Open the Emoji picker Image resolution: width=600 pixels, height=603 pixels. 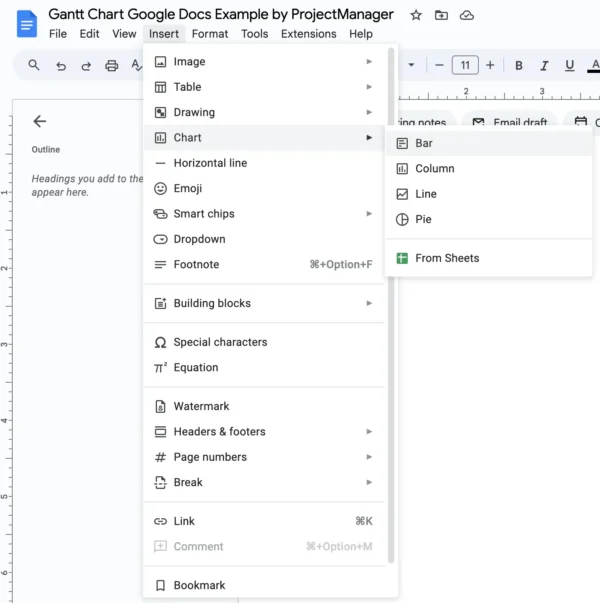tap(264, 188)
